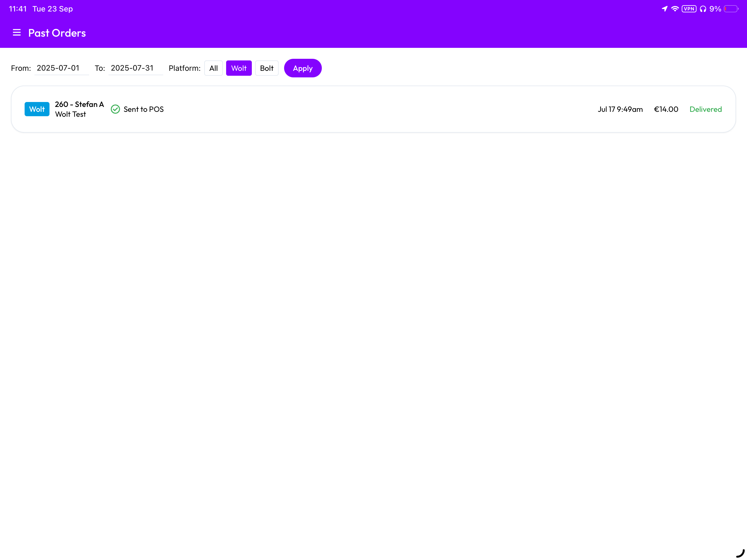Tap the 11:41 clock in the status bar
Image resolution: width=747 pixels, height=560 pixels.
[17, 9]
